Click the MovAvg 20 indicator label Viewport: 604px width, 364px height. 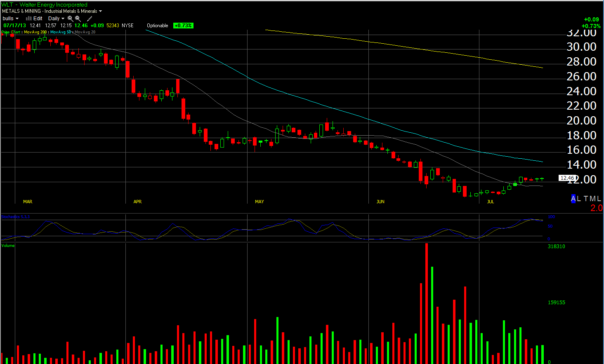pyautogui.click(x=85, y=32)
